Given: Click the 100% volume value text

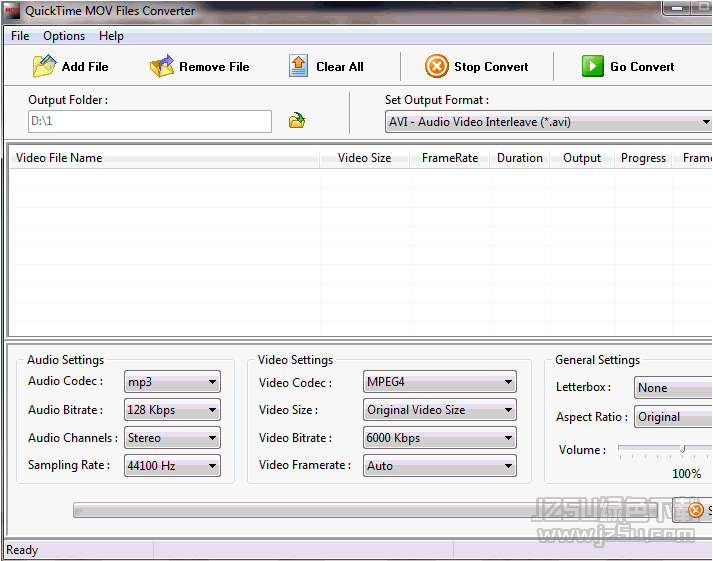Looking at the screenshot, I should pyautogui.click(x=686, y=474).
